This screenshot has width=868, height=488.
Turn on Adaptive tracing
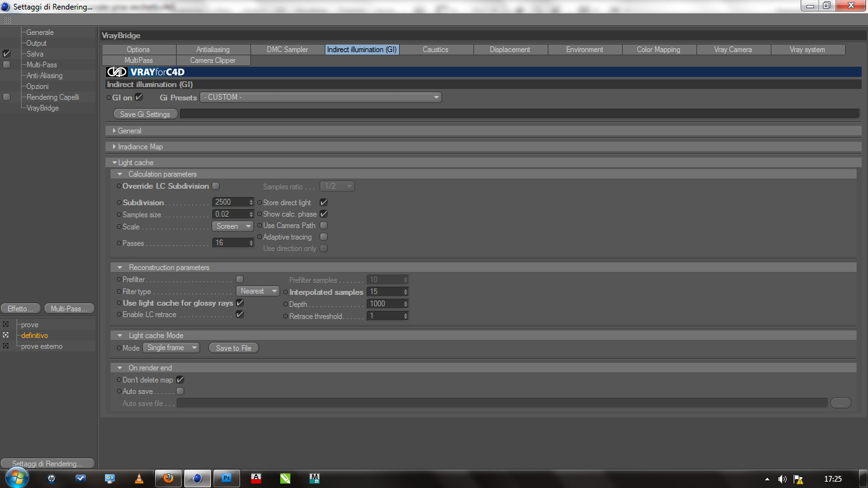pyautogui.click(x=323, y=237)
